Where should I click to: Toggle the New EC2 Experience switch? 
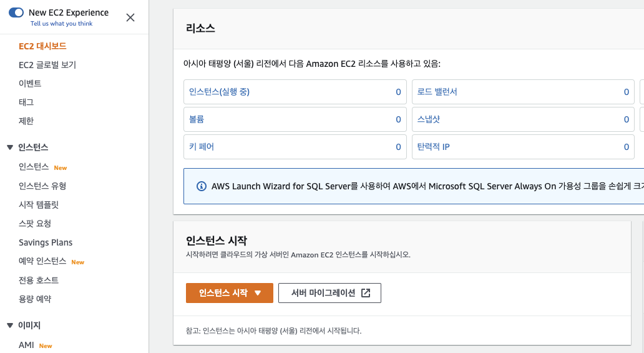click(16, 12)
